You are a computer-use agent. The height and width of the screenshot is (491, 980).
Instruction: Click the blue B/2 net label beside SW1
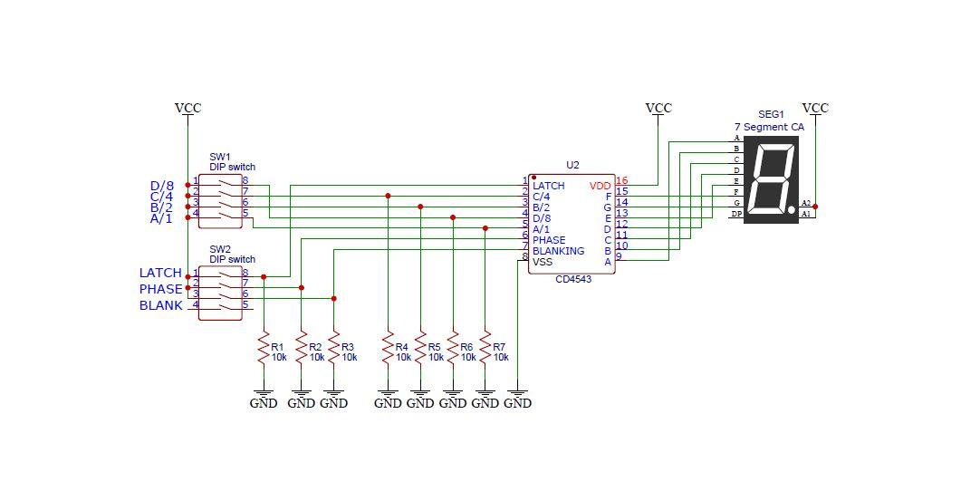tap(162, 207)
